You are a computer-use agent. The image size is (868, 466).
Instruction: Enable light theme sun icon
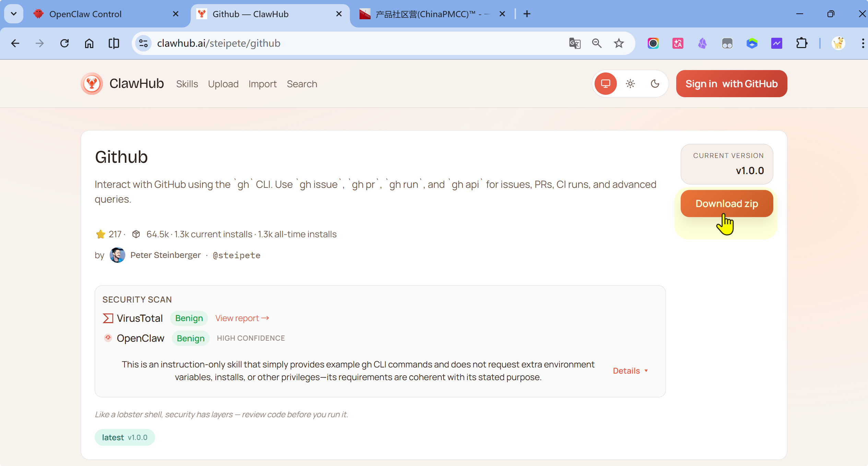[x=630, y=83]
